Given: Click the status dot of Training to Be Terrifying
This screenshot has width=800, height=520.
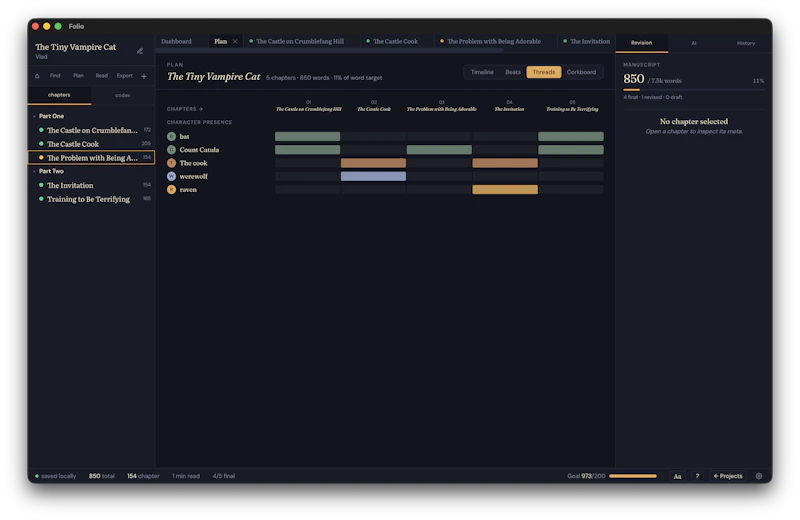Looking at the screenshot, I should [41, 199].
